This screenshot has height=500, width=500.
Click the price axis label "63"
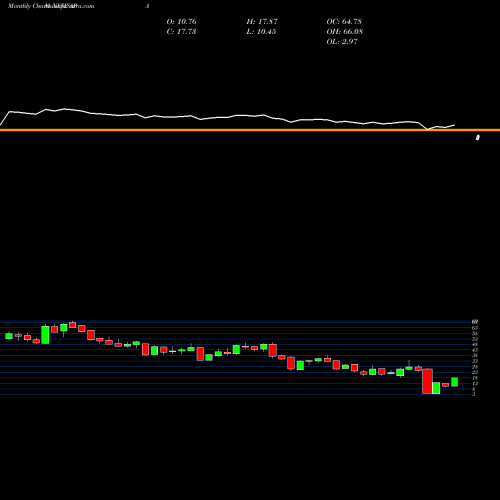tap(475, 328)
